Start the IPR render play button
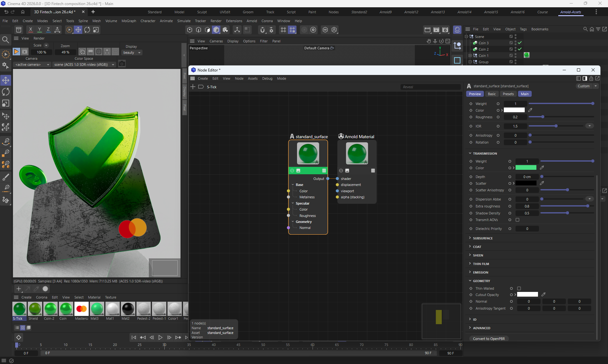608x364 pixels. coord(16,52)
